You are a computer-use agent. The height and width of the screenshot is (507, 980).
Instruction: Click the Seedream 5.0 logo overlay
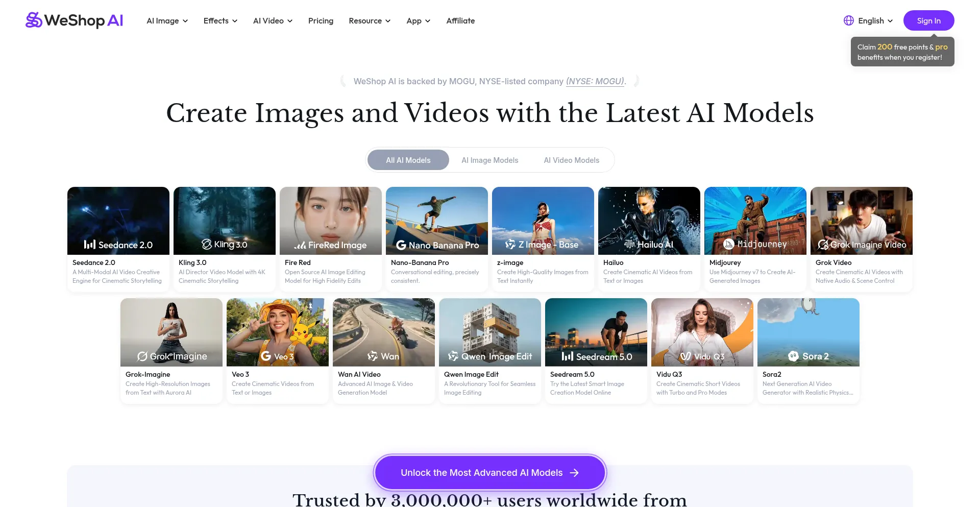pos(597,356)
